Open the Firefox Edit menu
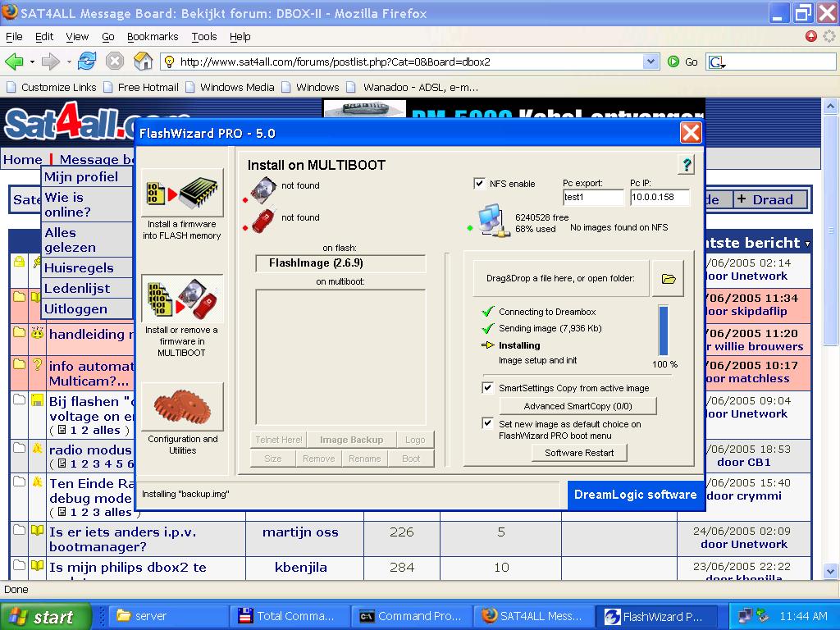 (x=44, y=36)
